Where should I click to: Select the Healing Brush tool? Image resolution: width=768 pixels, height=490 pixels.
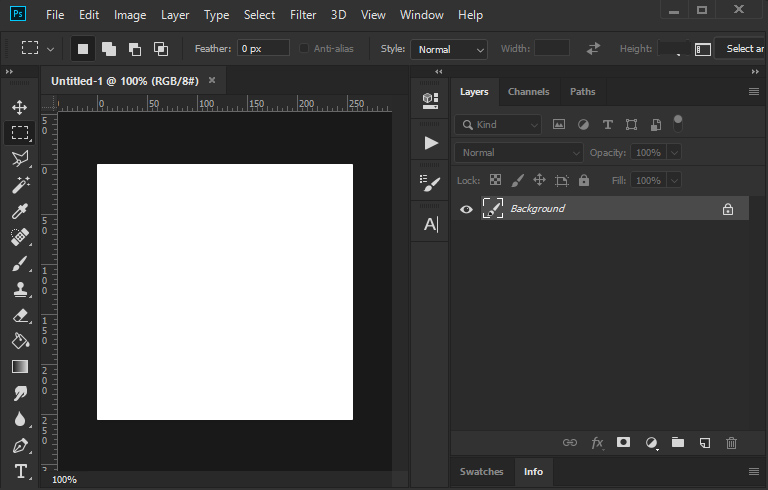click(x=20, y=237)
